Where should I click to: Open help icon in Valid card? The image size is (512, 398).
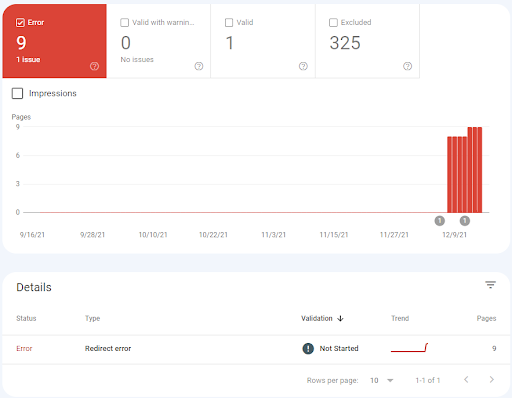303,66
